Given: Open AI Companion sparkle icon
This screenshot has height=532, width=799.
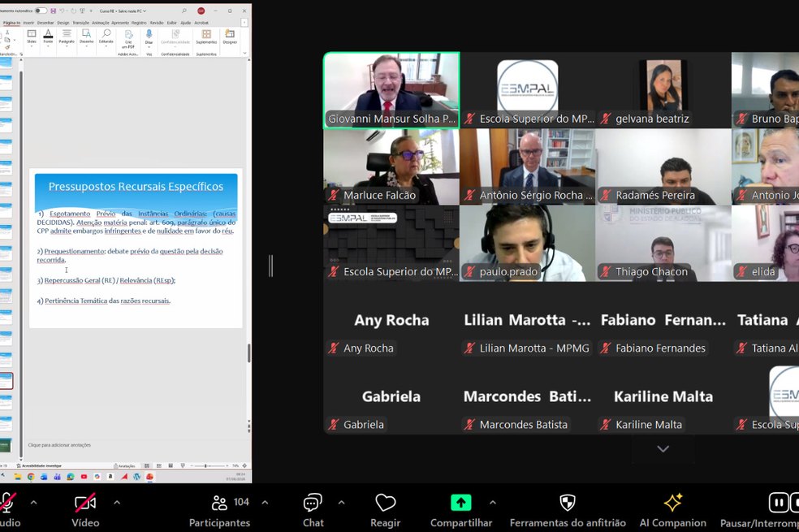Looking at the screenshot, I should (x=672, y=503).
